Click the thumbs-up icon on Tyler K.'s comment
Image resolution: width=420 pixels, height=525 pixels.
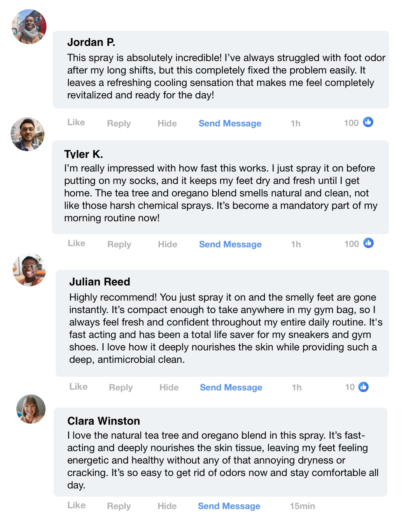pyautogui.click(x=368, y=243)
